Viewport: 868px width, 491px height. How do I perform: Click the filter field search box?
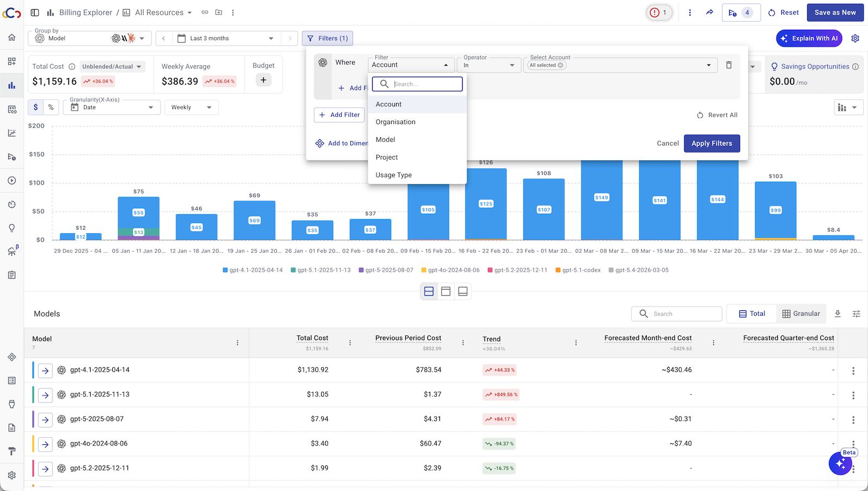(417, 84)
